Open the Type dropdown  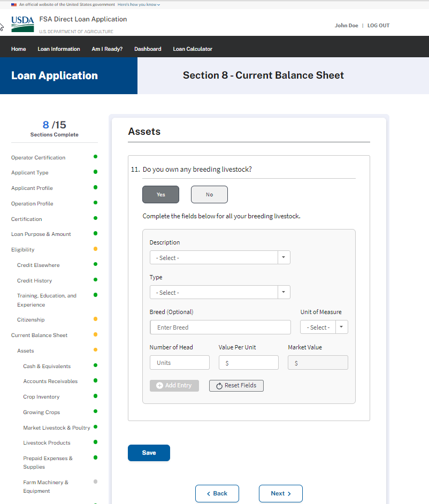[219, 293]
